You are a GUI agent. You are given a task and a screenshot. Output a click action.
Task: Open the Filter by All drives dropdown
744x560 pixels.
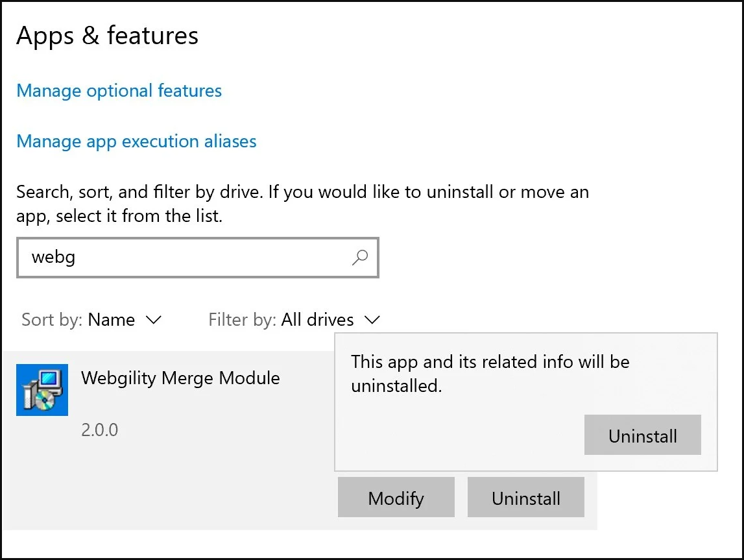(x=294, y=320)
